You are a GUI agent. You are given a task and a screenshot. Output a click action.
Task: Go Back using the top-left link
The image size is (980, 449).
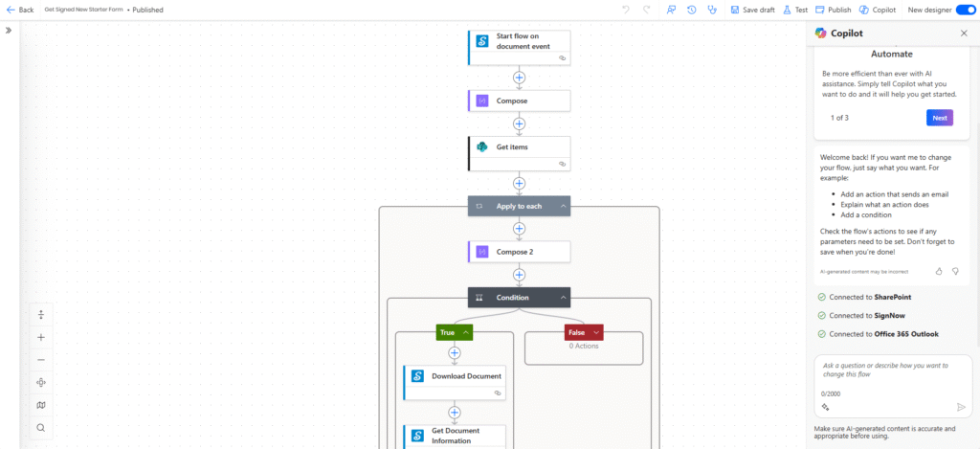[19, 10]
